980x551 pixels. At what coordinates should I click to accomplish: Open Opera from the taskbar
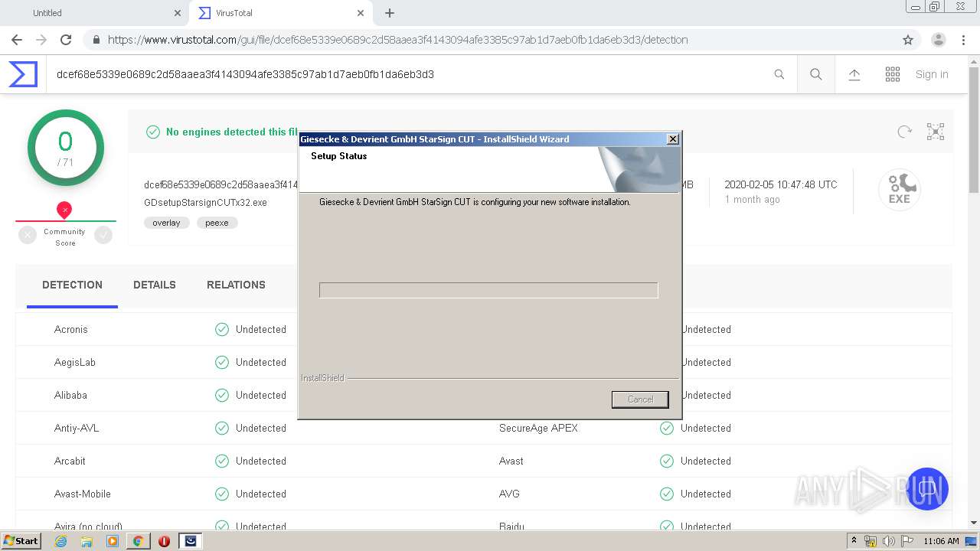[x=164, y=541]
